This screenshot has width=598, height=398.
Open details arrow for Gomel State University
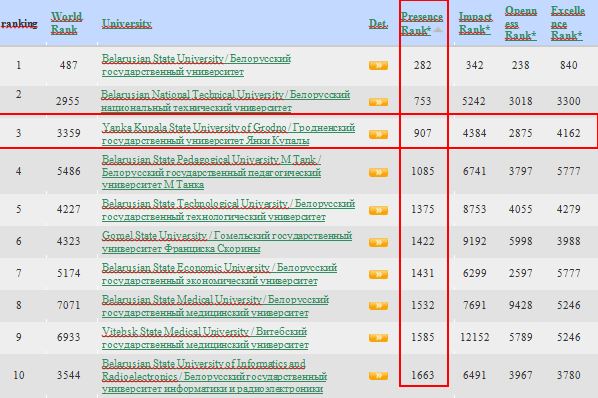378,242
